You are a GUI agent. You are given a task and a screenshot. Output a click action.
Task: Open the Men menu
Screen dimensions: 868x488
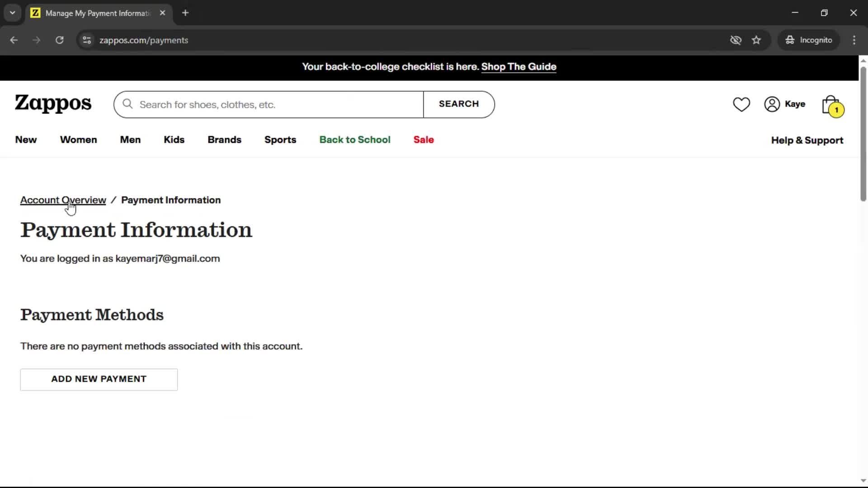coord(130,140)
